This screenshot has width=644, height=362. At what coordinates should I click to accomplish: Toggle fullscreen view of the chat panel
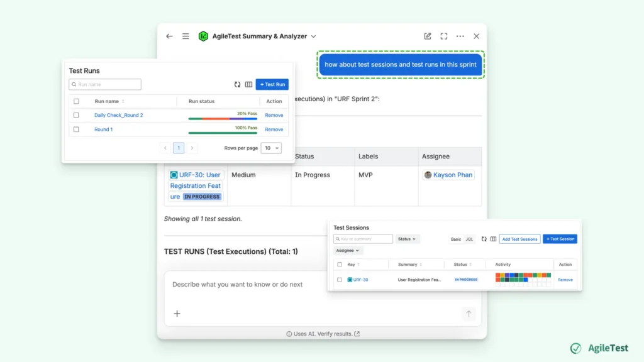pos(444,36)
